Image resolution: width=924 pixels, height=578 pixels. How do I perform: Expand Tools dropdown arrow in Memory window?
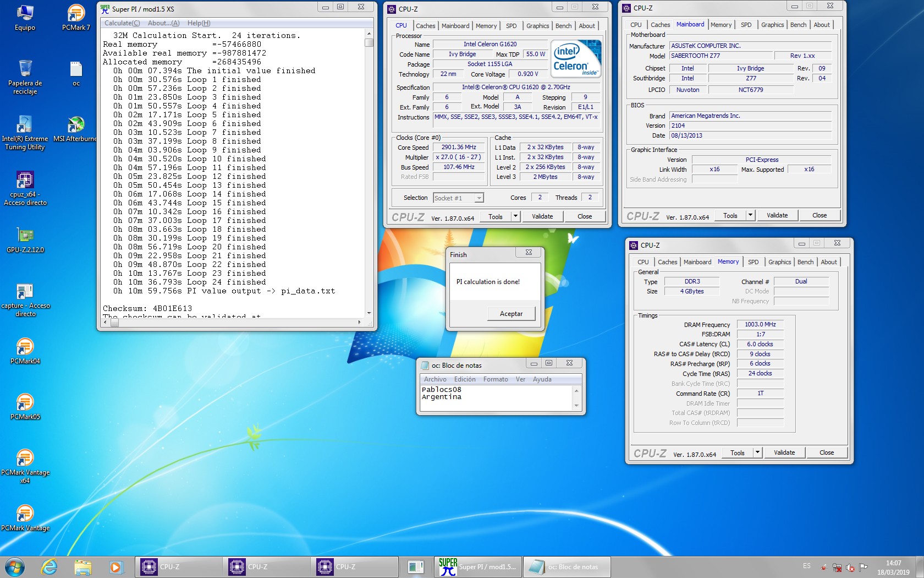(757, 452)
